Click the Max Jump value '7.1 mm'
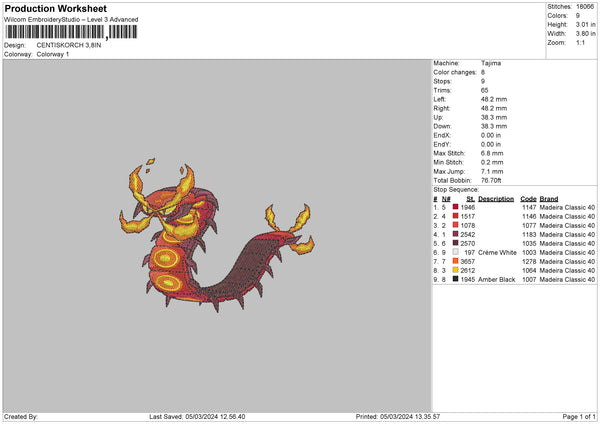This screenshot has width=600, height=424. click(492, 171)
